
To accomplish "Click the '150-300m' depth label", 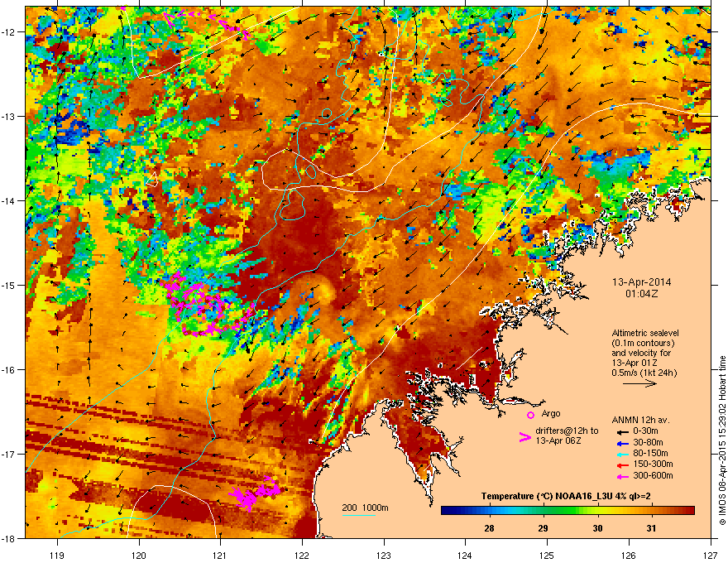I will (x=653, y=464).
